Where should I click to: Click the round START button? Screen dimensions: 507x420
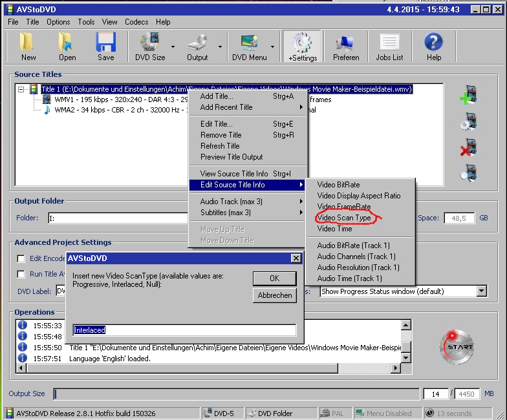(x=457, y=346)
